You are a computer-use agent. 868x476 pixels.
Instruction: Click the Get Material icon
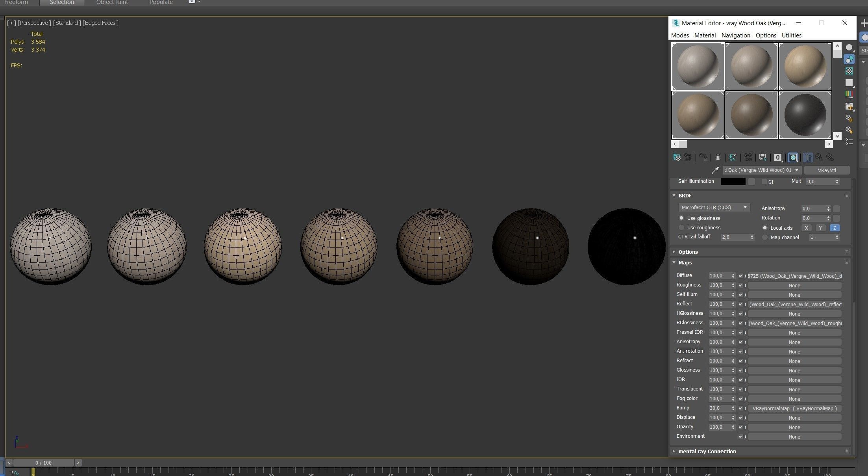(x=677, y=158)
